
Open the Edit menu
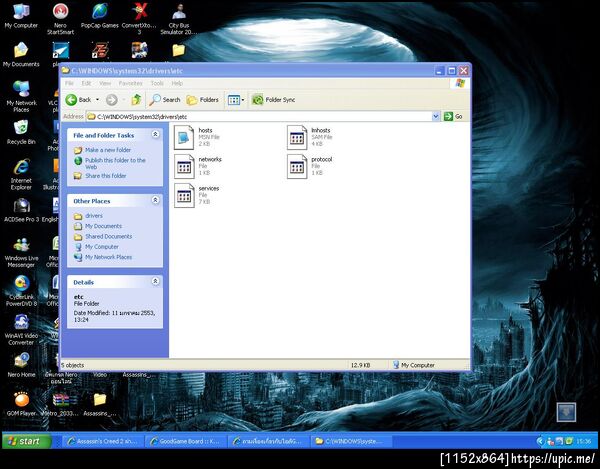86,83
